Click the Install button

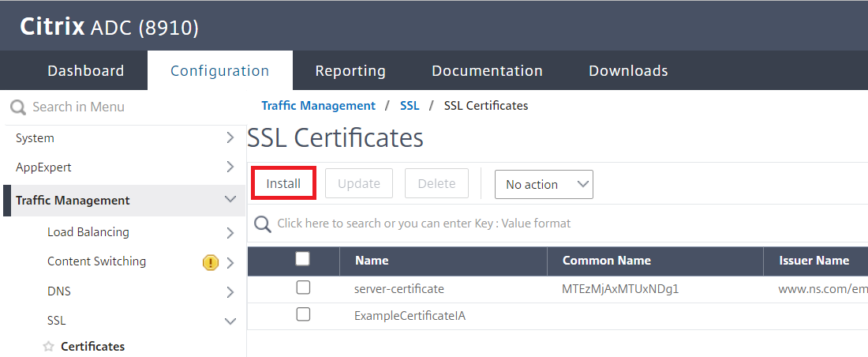point(283,183)
